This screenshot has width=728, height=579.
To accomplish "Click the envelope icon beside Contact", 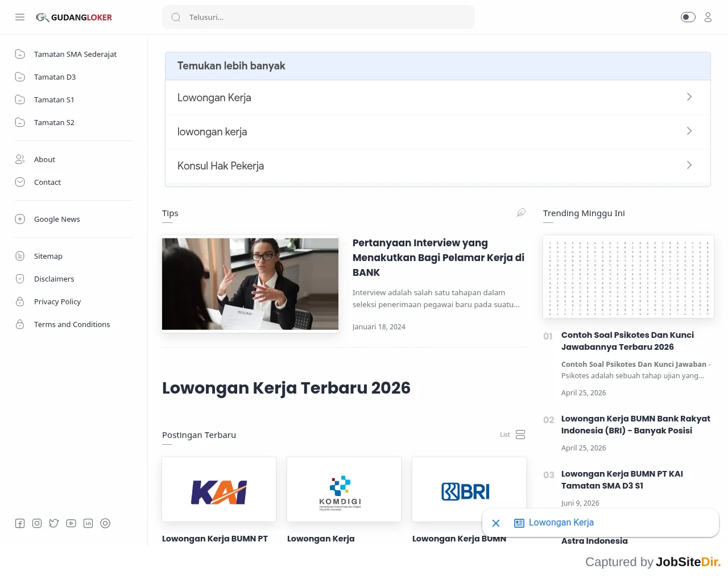I will point(20,182).
